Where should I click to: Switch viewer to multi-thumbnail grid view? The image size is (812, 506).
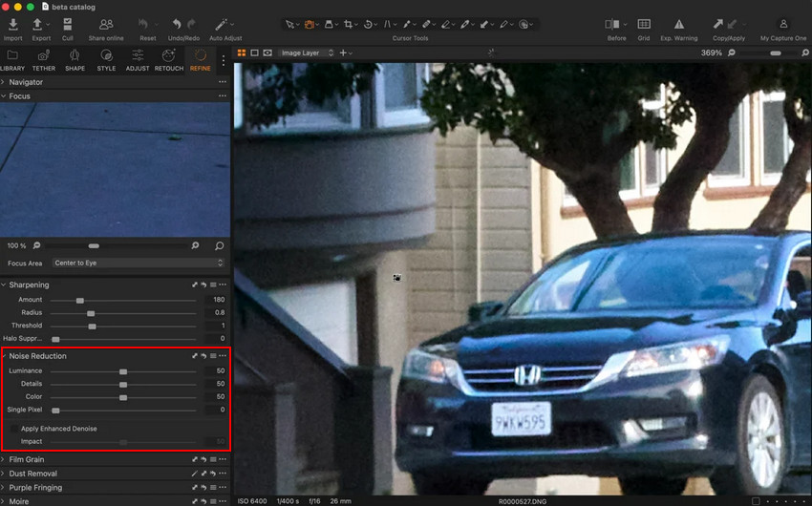tap(242, 53)
